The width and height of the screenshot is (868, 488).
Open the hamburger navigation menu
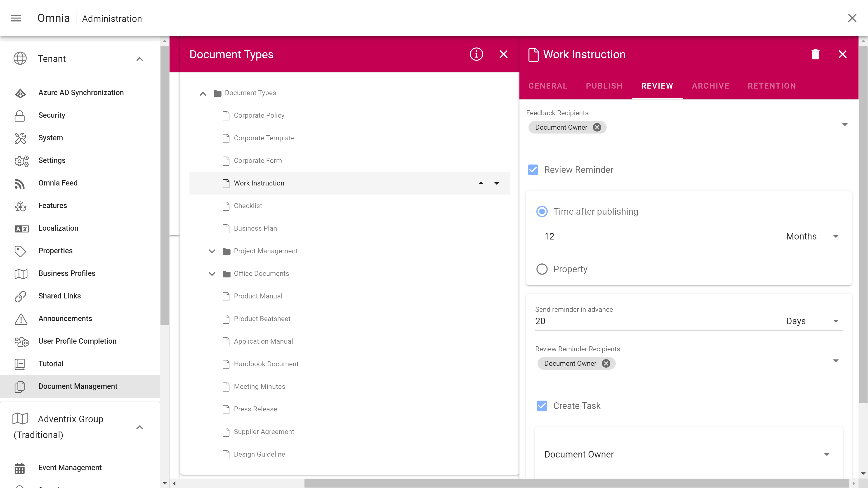(x=16, y=18)
